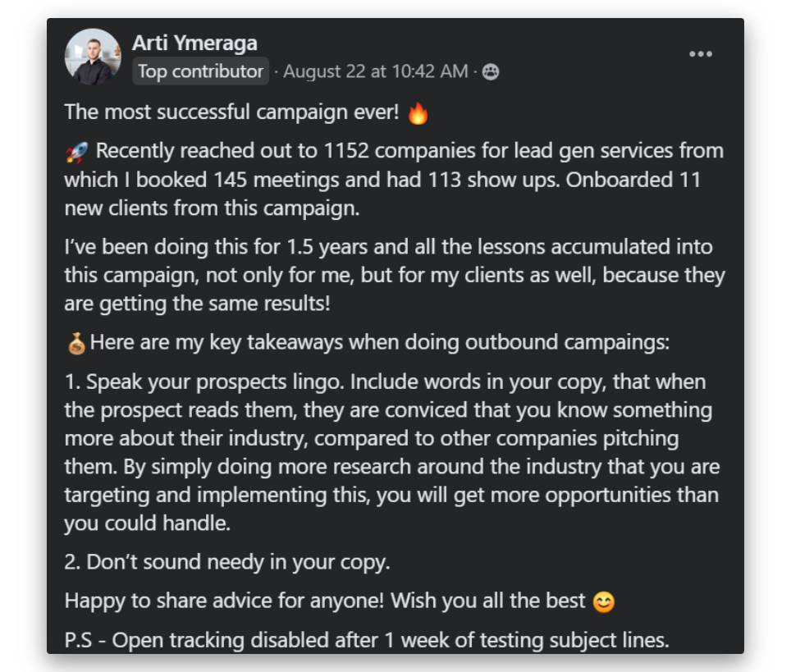Click the smiling face emoji
The image size is (791, 672).
[x=603, y=601]
